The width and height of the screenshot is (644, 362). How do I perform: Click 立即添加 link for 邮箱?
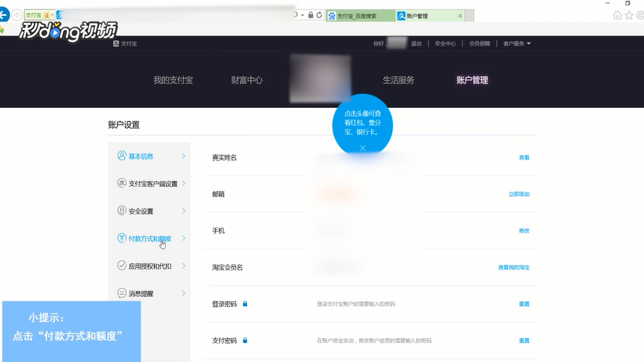click(519, 194)
